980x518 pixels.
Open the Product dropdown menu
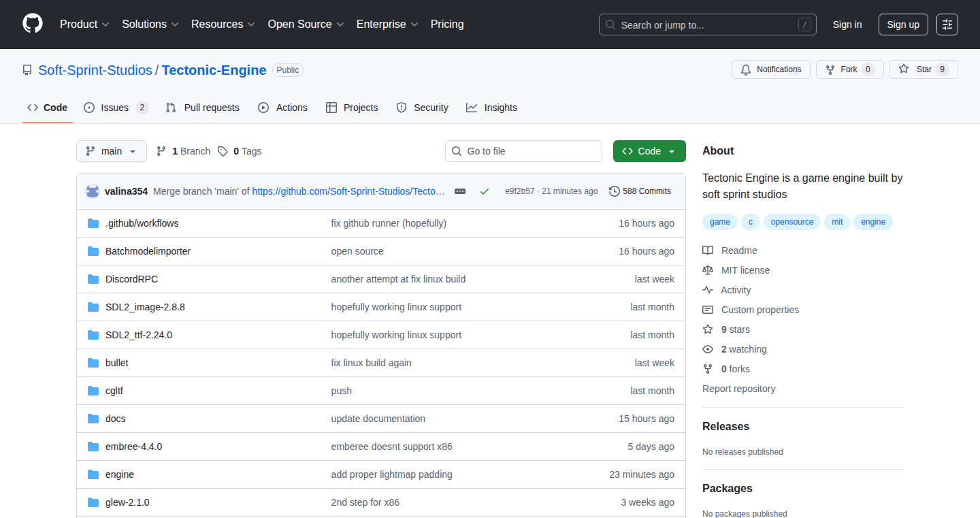84,24
